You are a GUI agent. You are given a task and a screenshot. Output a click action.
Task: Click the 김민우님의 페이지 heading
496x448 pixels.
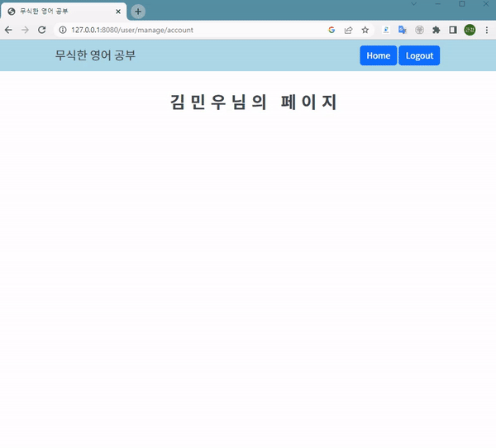[x=254, y=102]
